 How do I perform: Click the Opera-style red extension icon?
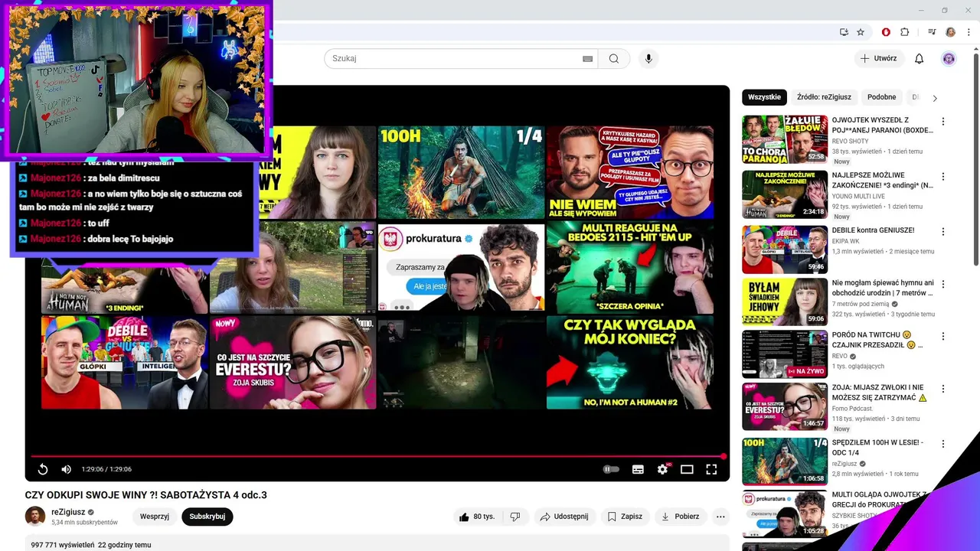click(886, 32)
